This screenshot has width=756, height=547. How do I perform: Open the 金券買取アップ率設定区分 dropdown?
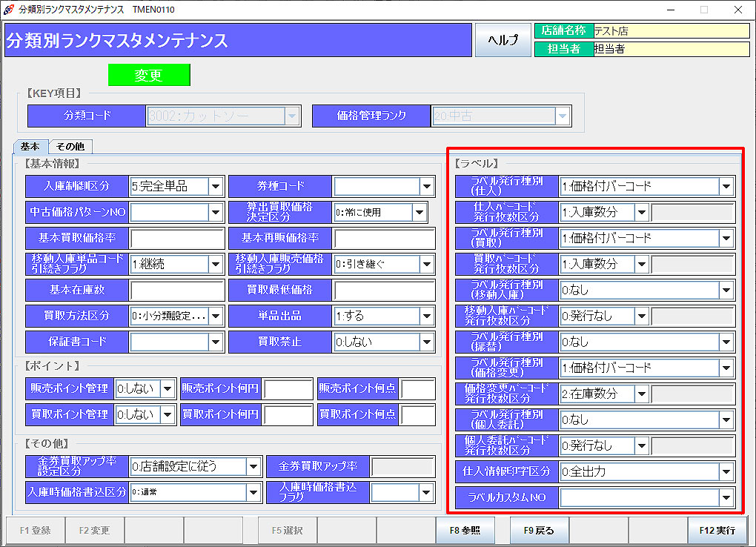pos(253,466)
